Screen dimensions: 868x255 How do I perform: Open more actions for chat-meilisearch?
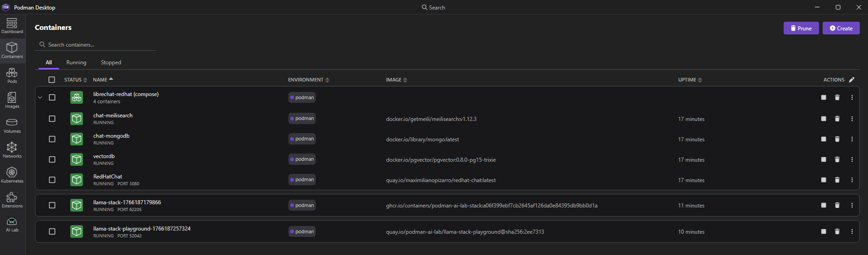pyautogui.click(x=852, y=119)
